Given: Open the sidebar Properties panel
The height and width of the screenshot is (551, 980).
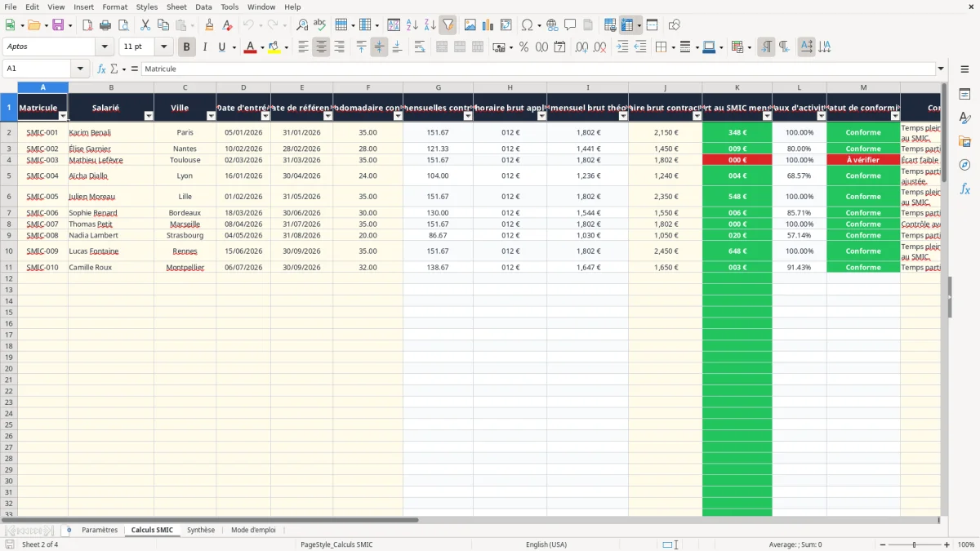Looking at the screenshot, I should coord(964,95).
